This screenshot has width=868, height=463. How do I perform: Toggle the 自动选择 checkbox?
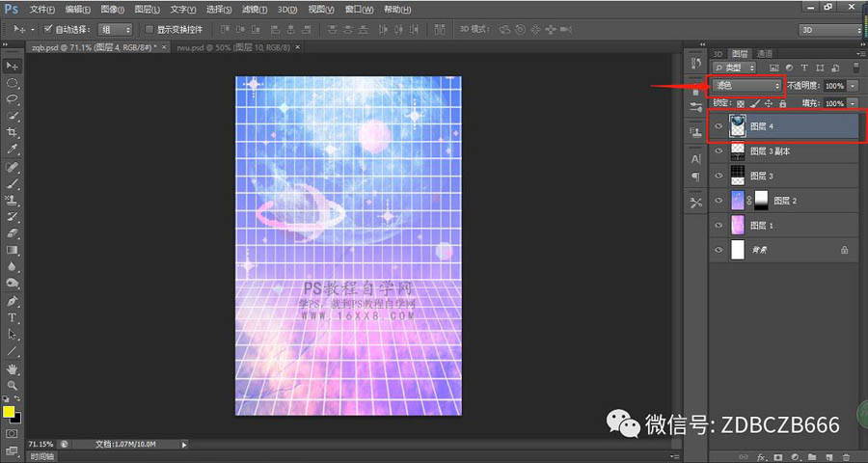pyautogui.click(x=47, y=30)
